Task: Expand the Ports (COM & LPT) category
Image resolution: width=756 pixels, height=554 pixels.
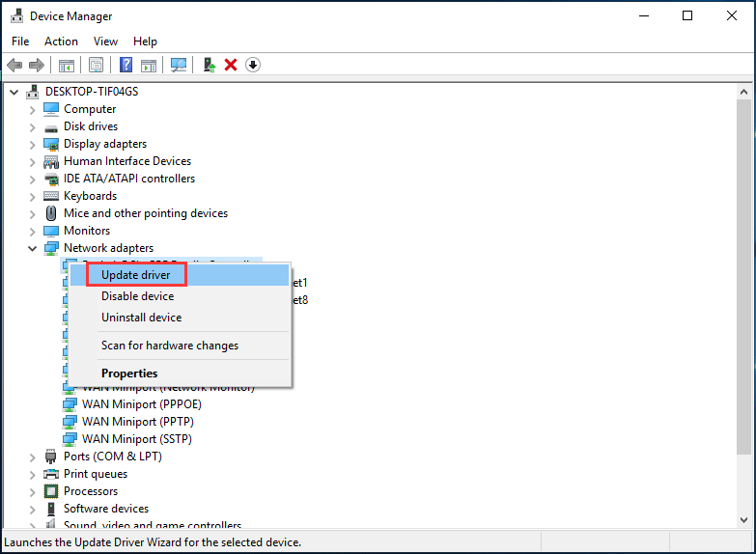Action: click(x=32, y=457)
